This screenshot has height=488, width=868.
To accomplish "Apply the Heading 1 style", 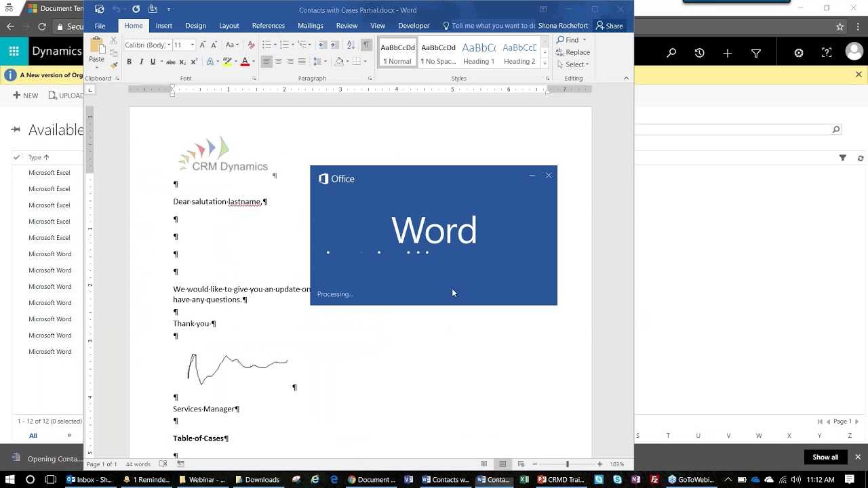I will click(479, 54).
